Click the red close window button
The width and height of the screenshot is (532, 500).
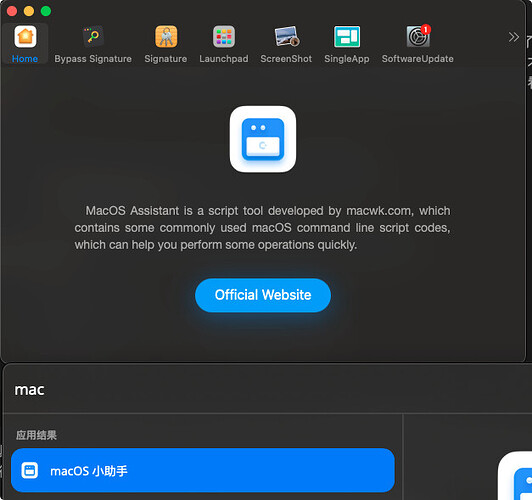(x=12, y=11)
